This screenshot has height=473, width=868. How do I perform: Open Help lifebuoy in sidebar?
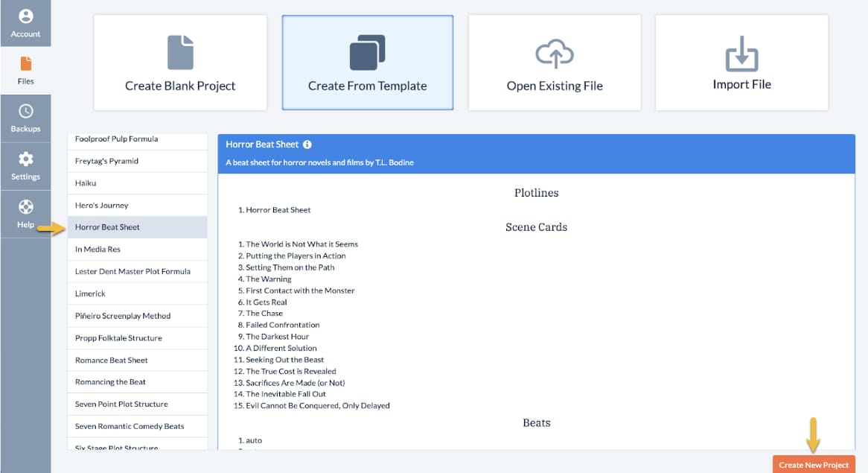[25, 214]
